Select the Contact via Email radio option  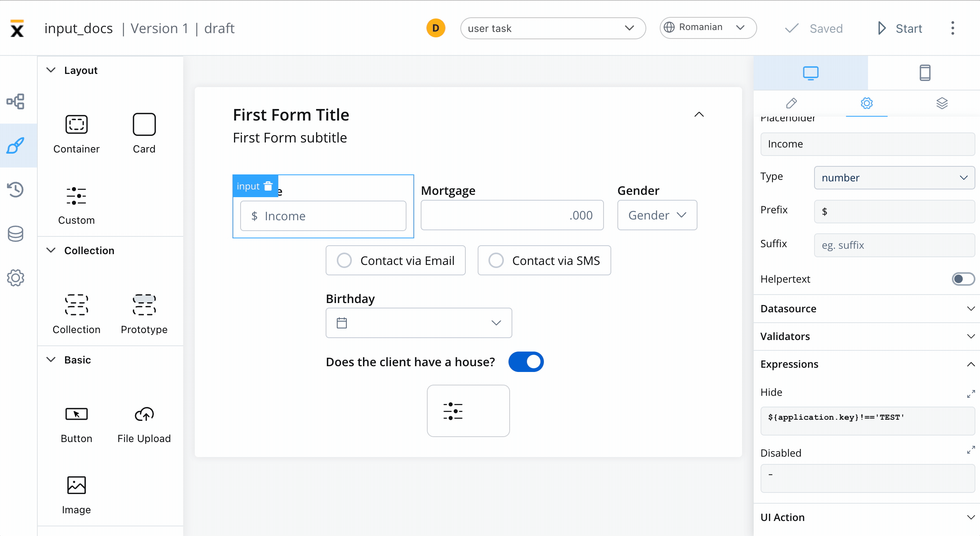coord(395,260)
